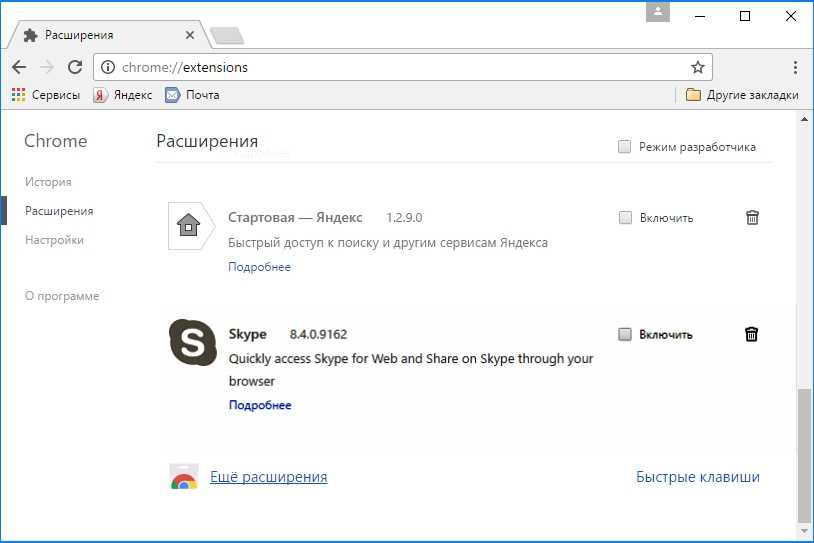The image size is (814, 543).
Task: Open the Сервисы apps shortcut
Action: coord(47,95)
